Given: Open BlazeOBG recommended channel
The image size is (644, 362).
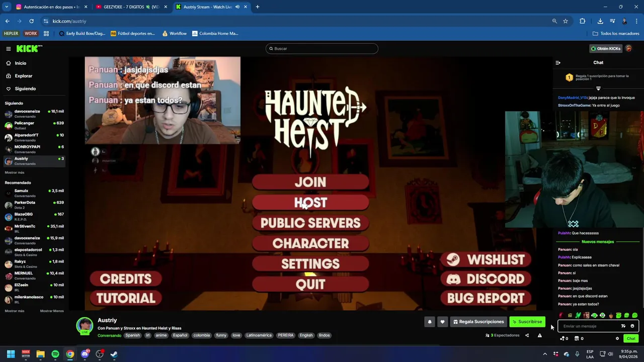Looking at the screenshot, I should pyautogui.click(x=34, y=217).
